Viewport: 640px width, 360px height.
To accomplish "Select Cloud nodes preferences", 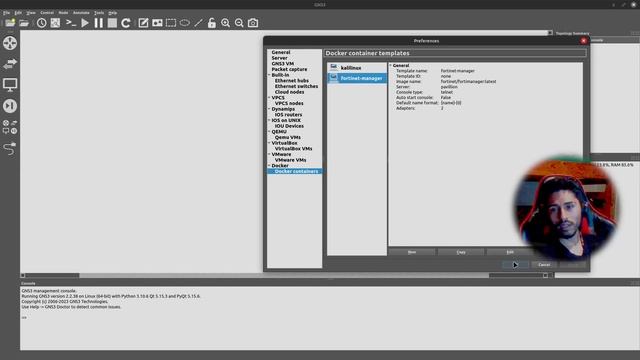I will (289, 92).
